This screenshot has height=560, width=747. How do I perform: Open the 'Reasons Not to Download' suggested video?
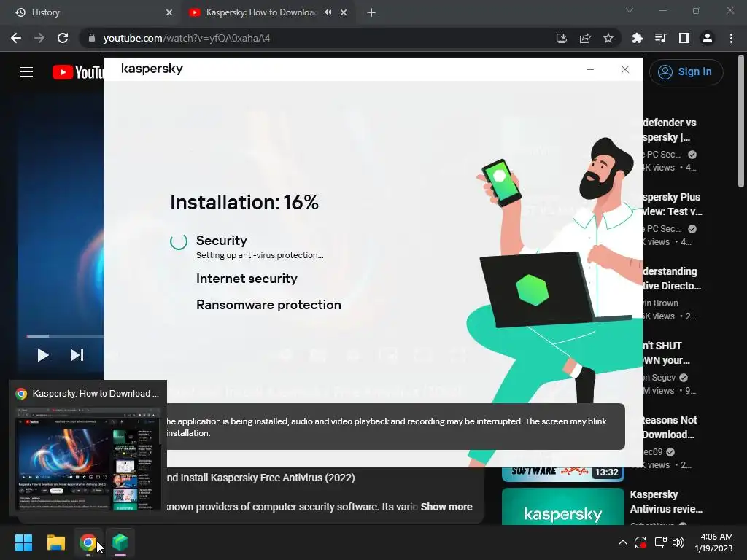[669, 427]
